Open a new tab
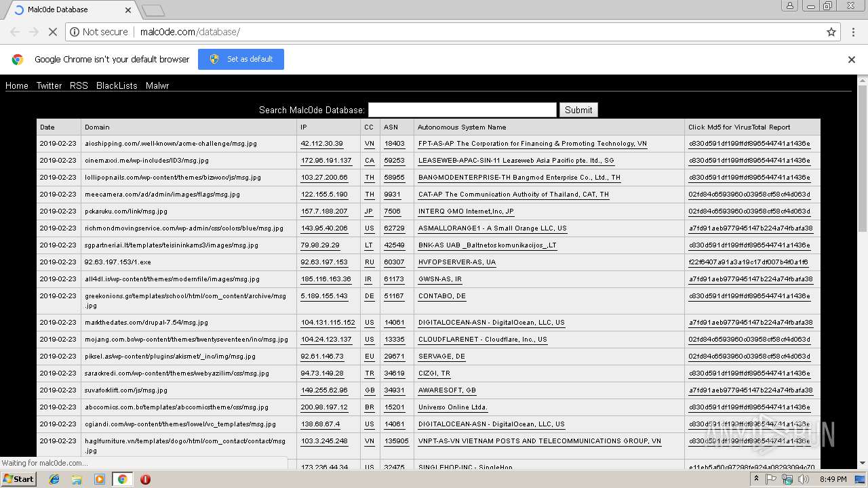868x488 pixels. (x=153, y=10)
